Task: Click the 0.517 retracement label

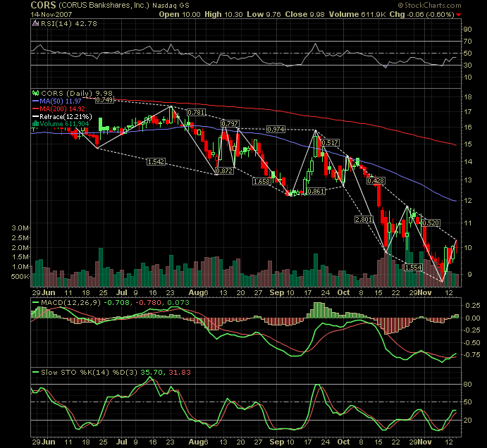Action: 330,142
